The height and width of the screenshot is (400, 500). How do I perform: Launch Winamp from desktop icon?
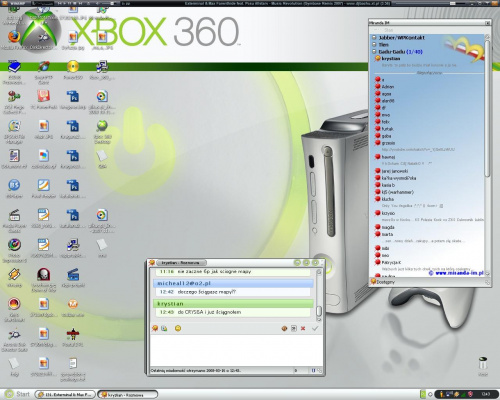click(14, 275)
